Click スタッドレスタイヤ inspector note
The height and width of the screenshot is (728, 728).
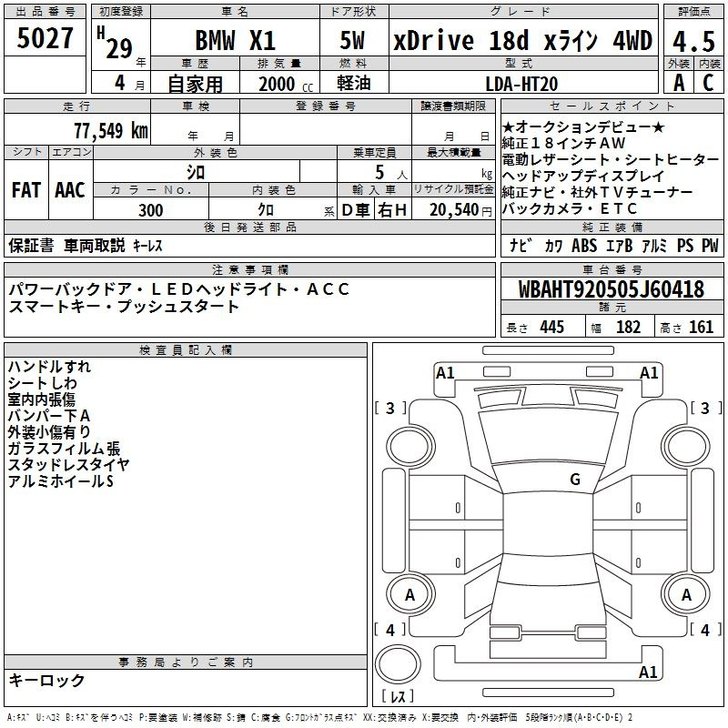tap(69, 465)
